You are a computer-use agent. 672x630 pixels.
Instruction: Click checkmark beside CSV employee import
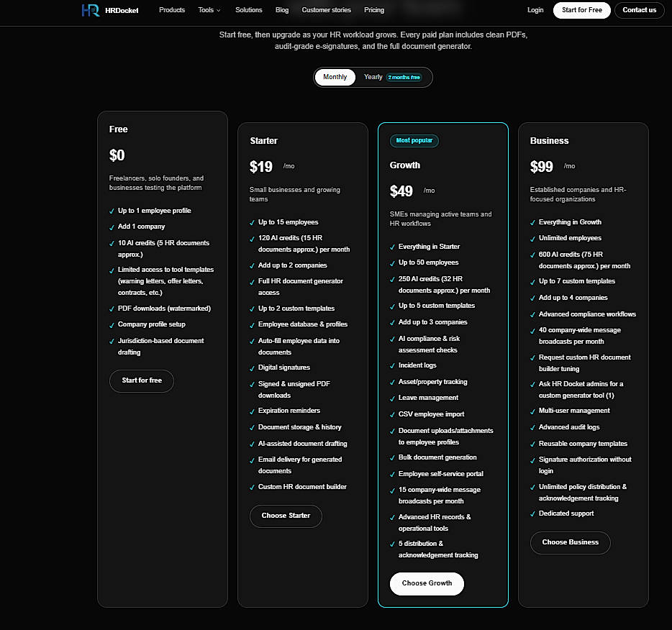pyautogui.click(x=392, y=414)
